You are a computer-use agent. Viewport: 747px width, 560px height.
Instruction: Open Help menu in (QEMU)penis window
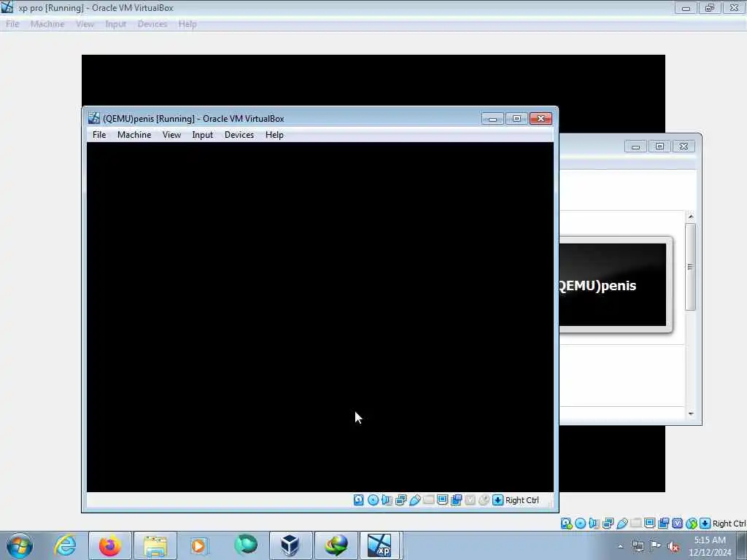(x=274, y=135)
